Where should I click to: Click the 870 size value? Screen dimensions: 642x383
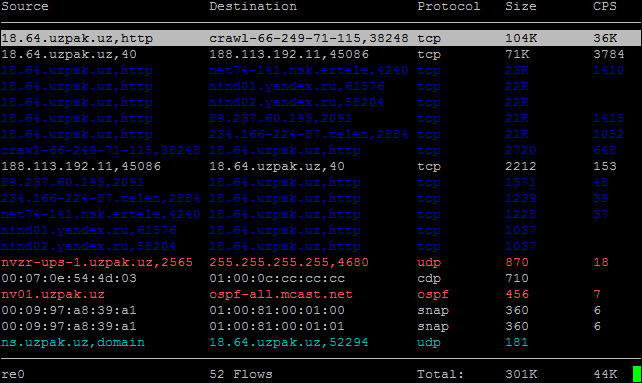coord(517,262)
